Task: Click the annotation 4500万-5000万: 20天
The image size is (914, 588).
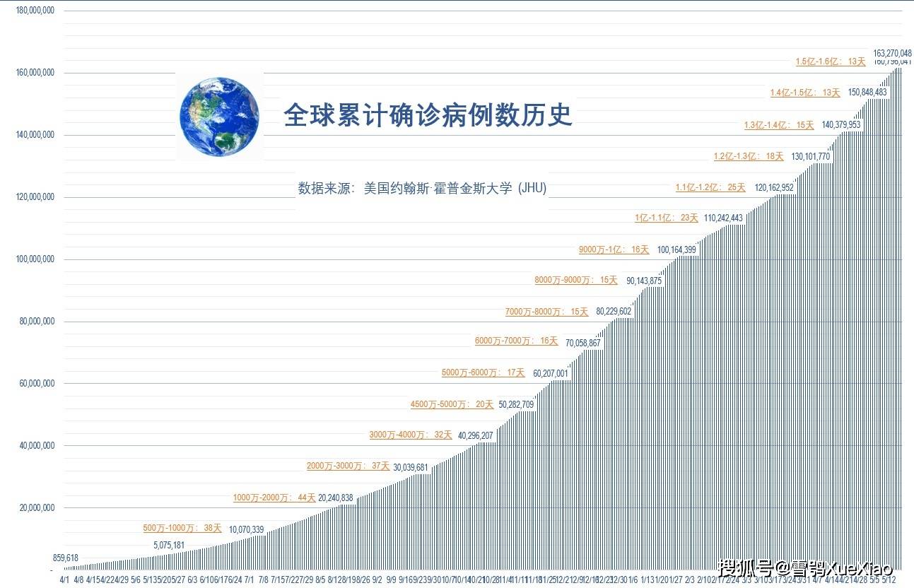Action: click(x=452, y=404)
